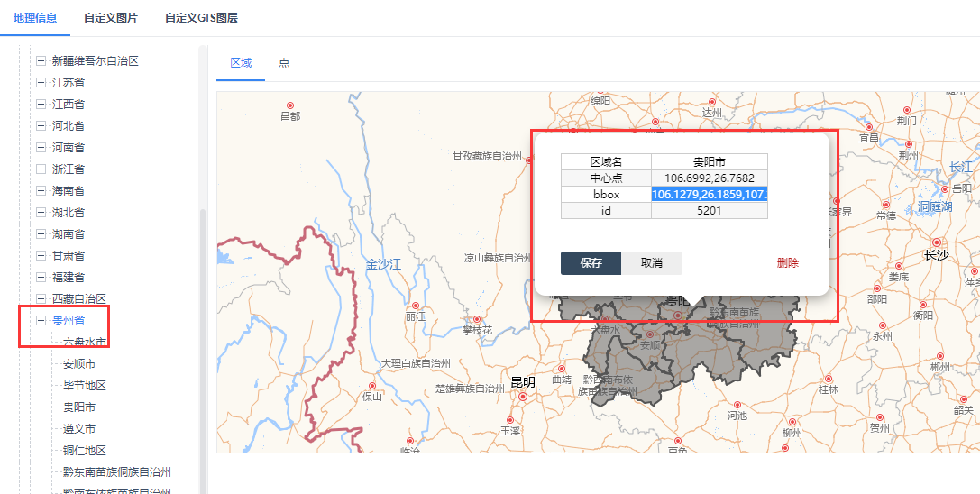Click the 保存 button in popup
Screen dimensions: 980x494
[591, 263]
